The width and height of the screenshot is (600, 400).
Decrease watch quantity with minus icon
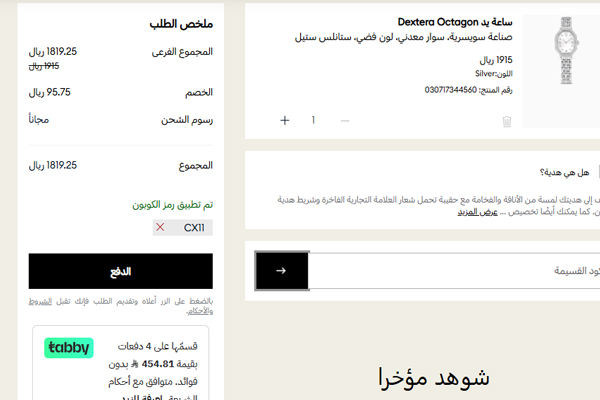[345, 120]
